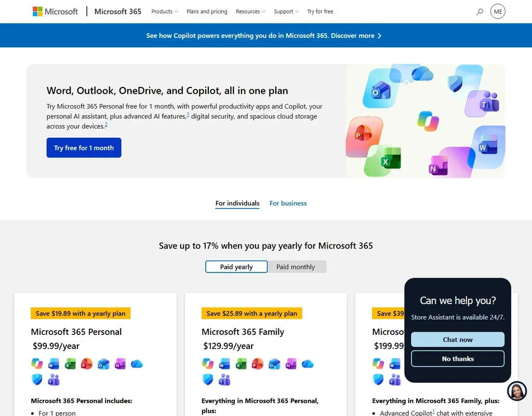Click OneDrive cloud icon in Personal plan card
This screenshot has height=416, width=532.
137,364
